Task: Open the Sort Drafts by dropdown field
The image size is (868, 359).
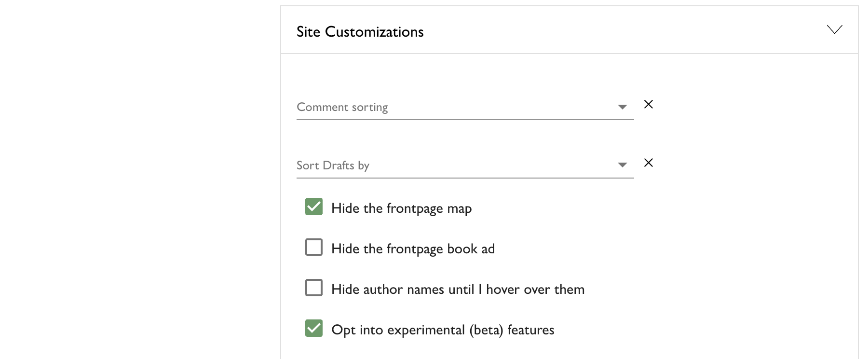Action: tap(453, 166)
